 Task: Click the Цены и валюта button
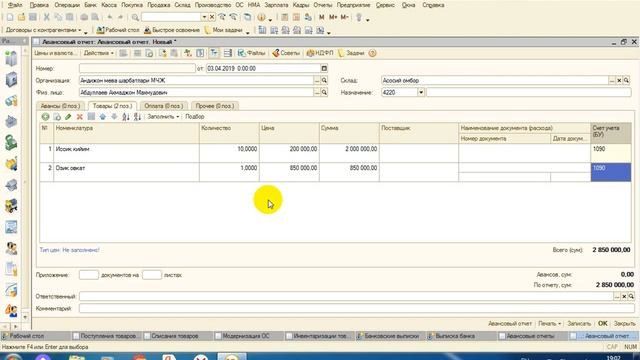pos(55,53)
